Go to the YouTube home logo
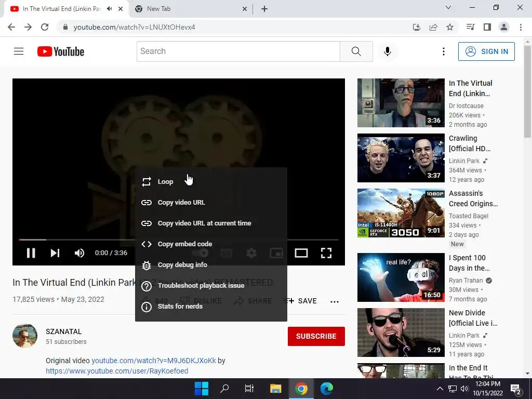Screen dimensions: 532x399 click(x=61, y=51)
